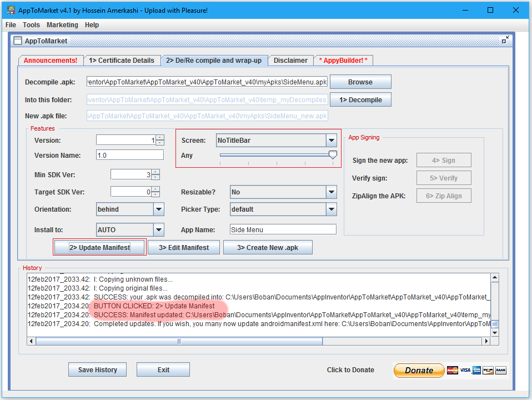The width and height of the screenshot is (532, 400).
Task: Click the MasterCard payment icon
Action: [x=452, y=370]
